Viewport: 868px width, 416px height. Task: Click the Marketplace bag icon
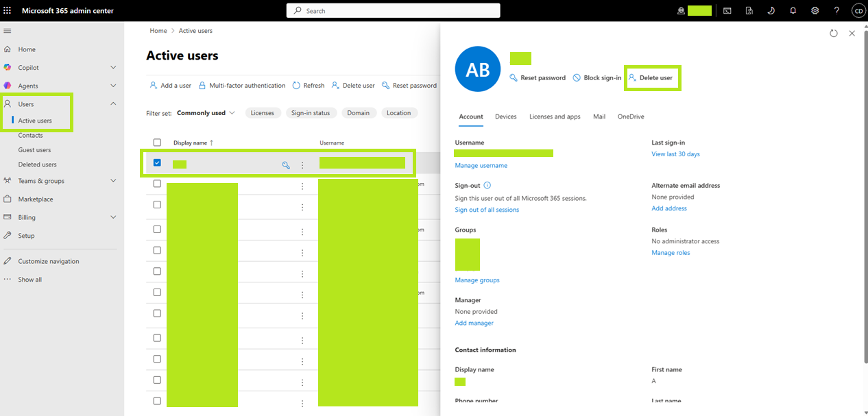(8, 199)
